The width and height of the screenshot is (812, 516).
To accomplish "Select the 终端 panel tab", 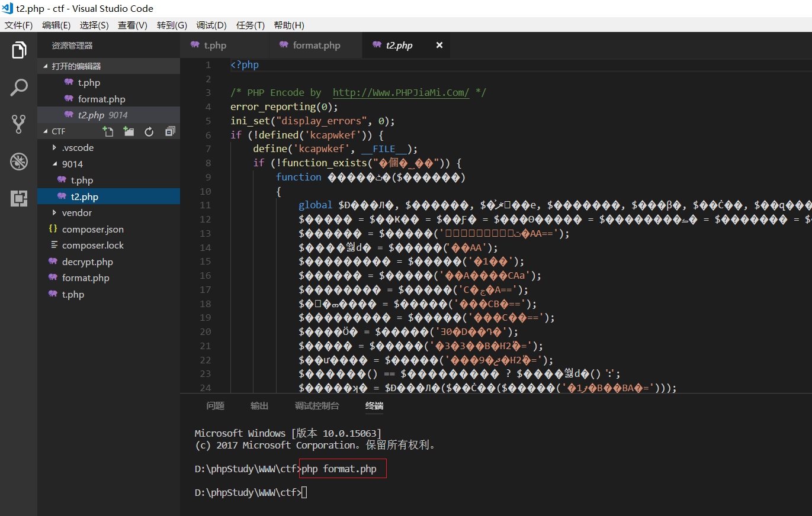I will [x=374, y=405].
